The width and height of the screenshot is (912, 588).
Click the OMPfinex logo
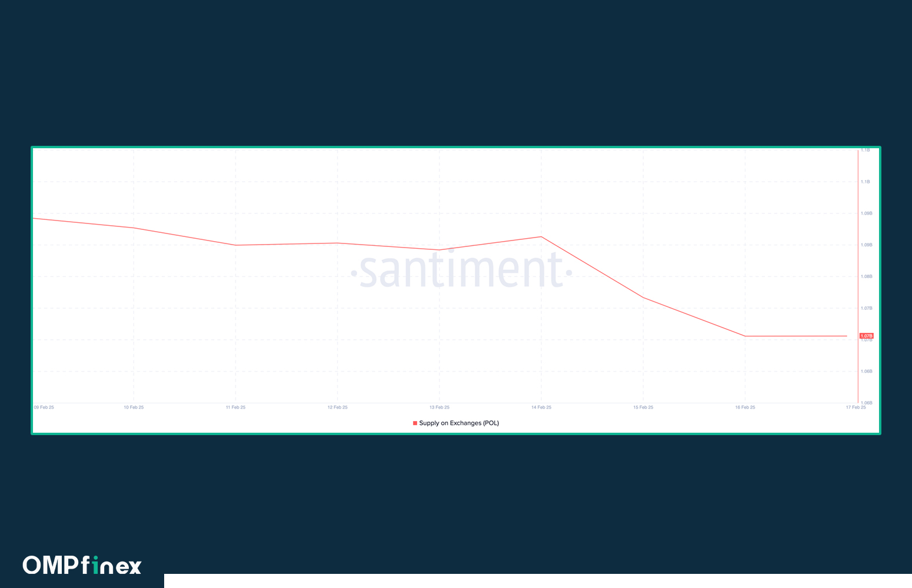[82, 566]
